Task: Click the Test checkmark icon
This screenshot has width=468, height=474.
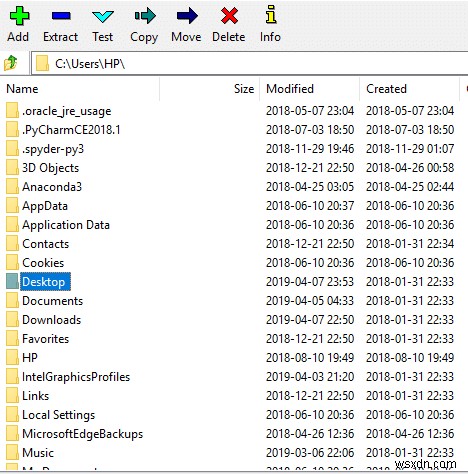Action: point(103,16)
